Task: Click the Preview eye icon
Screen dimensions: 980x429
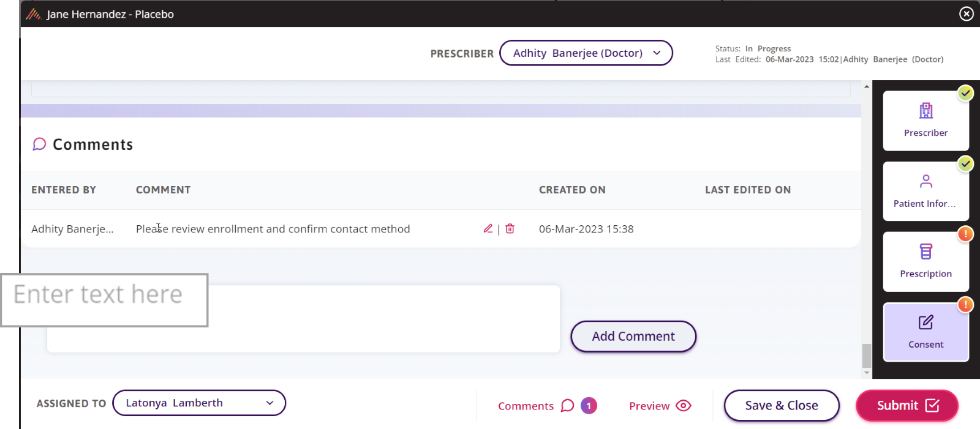Action: tap(683, 406)
